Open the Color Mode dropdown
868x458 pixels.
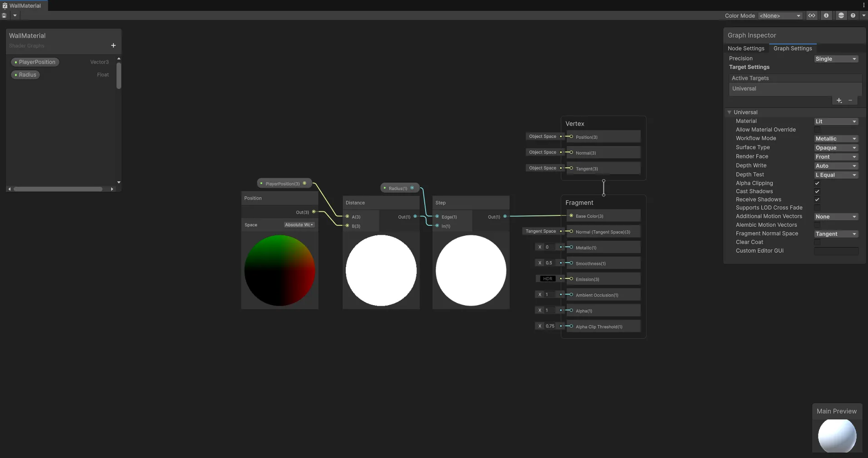(x=780, y=16)
